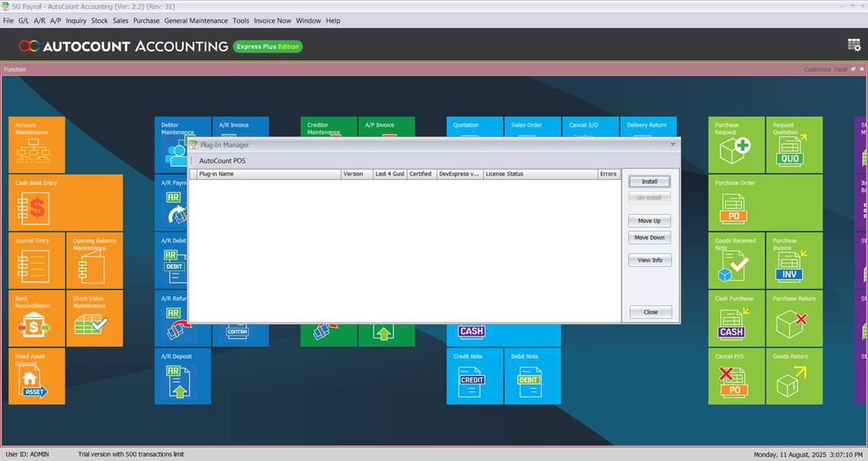This screenshot has width=868, height=461.
Task: Click the Express Plus Edition badge
Action: click(x=268, y=47)
